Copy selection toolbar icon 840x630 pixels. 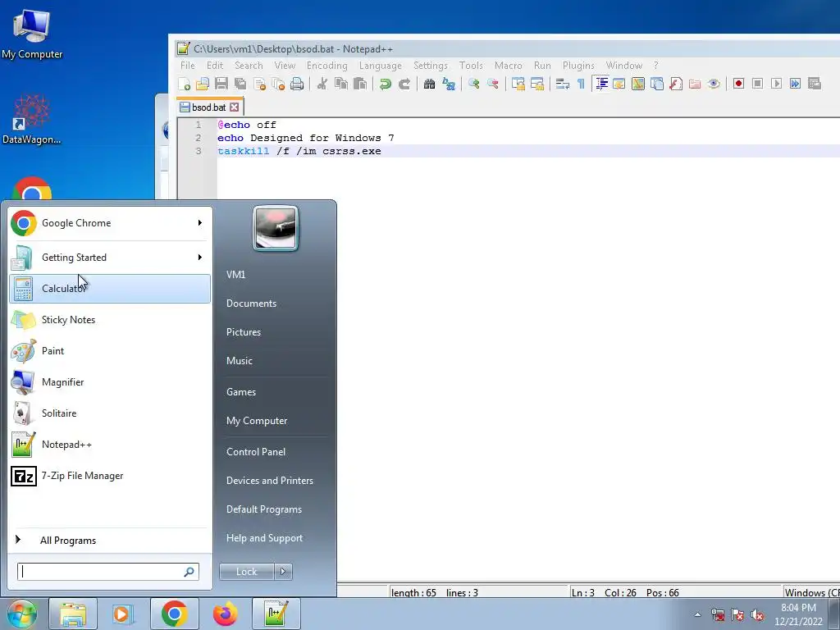pyautogui.click(x=341, y=84)
